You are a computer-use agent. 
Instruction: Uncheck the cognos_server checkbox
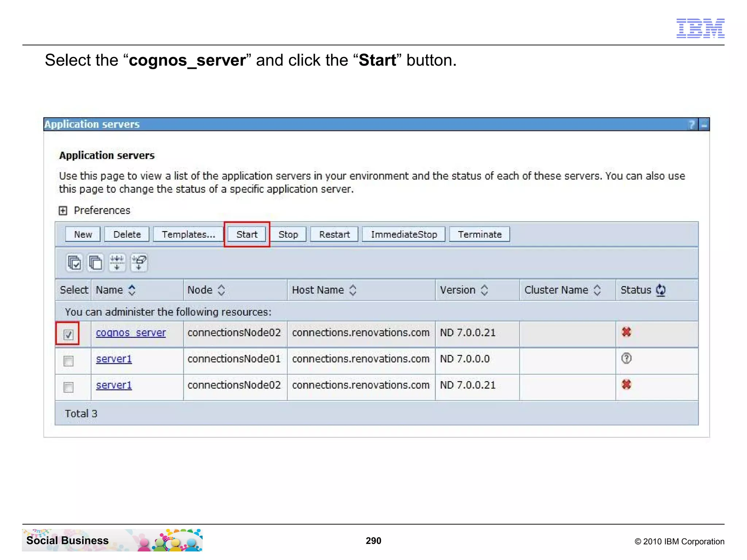(68, 334)
